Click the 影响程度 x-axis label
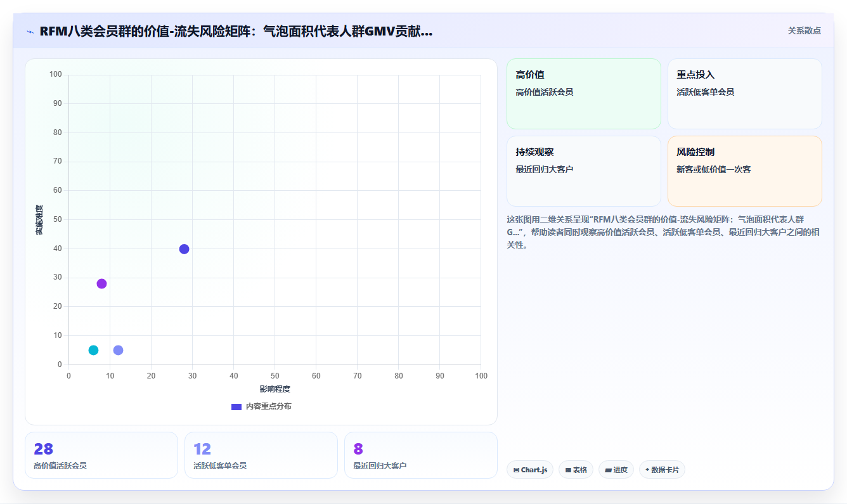The image size is (847, 504). tap(275, 389)
